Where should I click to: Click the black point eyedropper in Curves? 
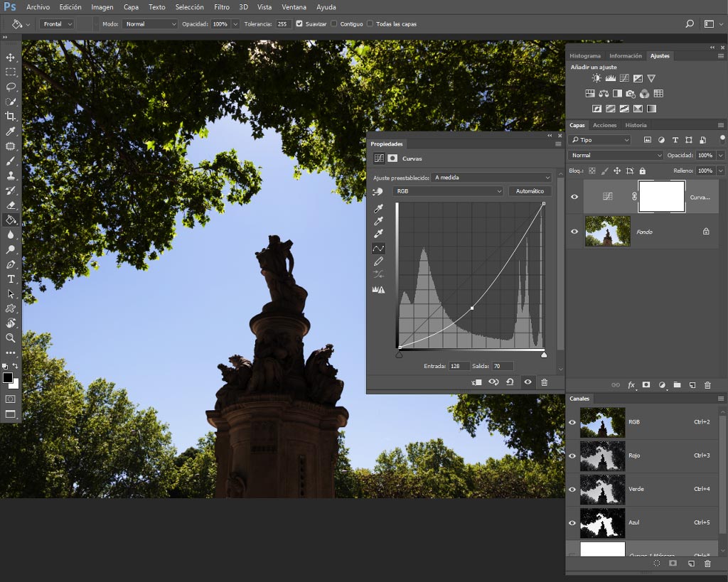pos(378,208)
